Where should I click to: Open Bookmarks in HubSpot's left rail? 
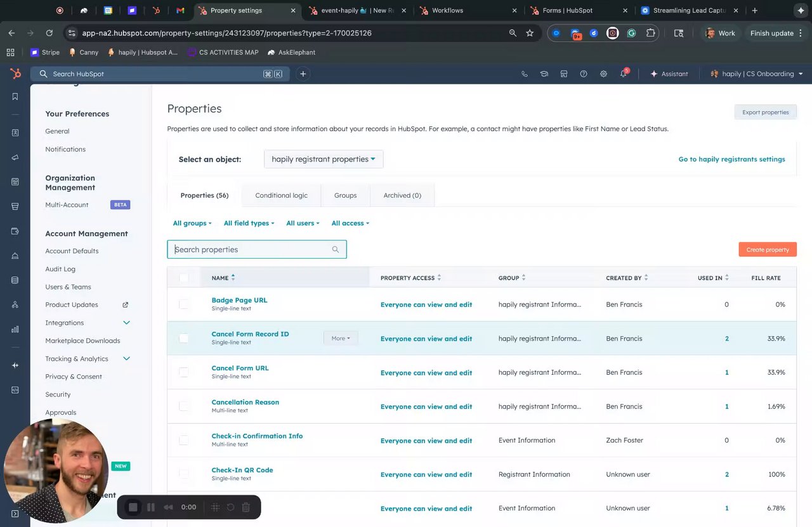click(15, 96)
